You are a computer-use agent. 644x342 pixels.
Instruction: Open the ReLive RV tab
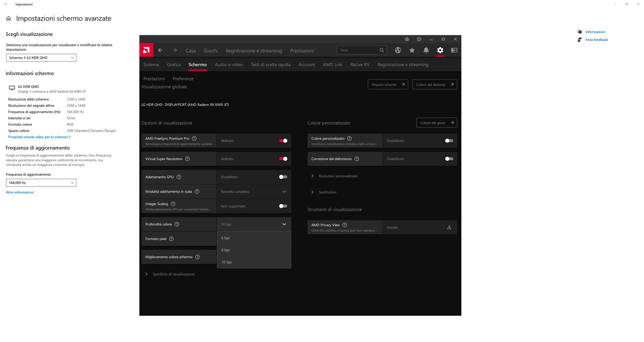pos(360,64)
